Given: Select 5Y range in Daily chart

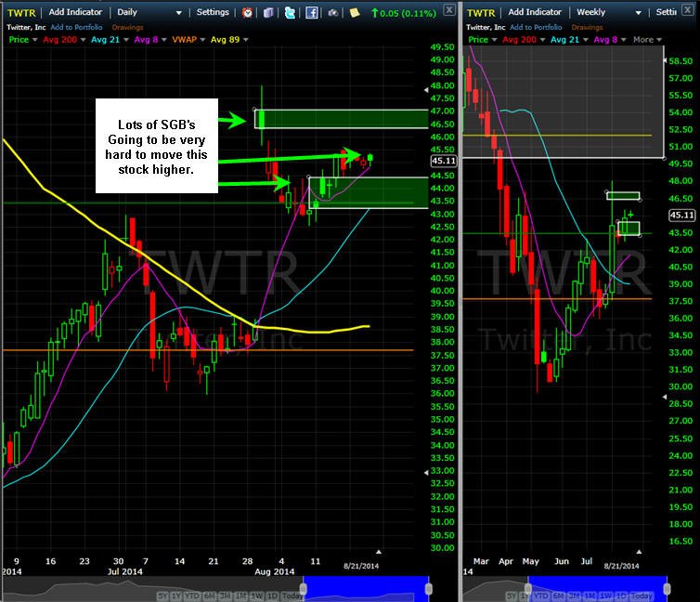Looking at the screenshot, I should click(x=163, y=595).
